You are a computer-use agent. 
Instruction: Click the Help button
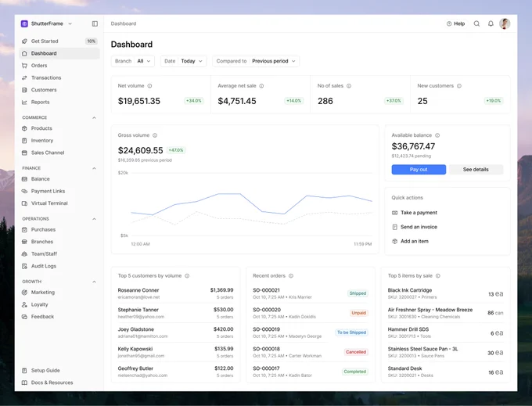click(455, 23)
